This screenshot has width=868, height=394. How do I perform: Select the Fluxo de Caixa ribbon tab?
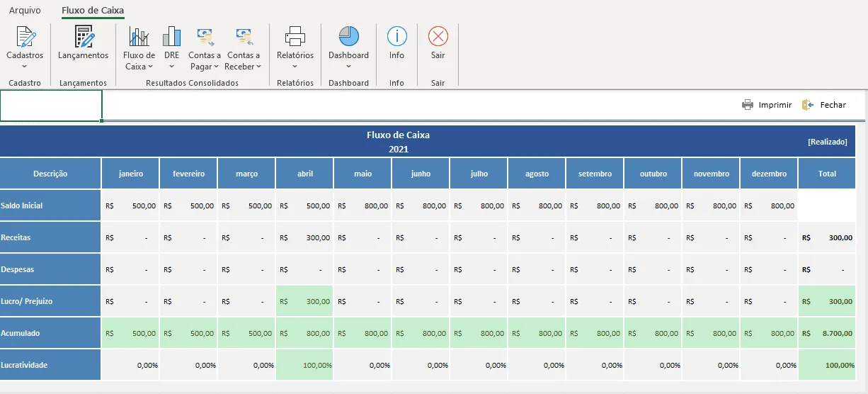point(93,11)
